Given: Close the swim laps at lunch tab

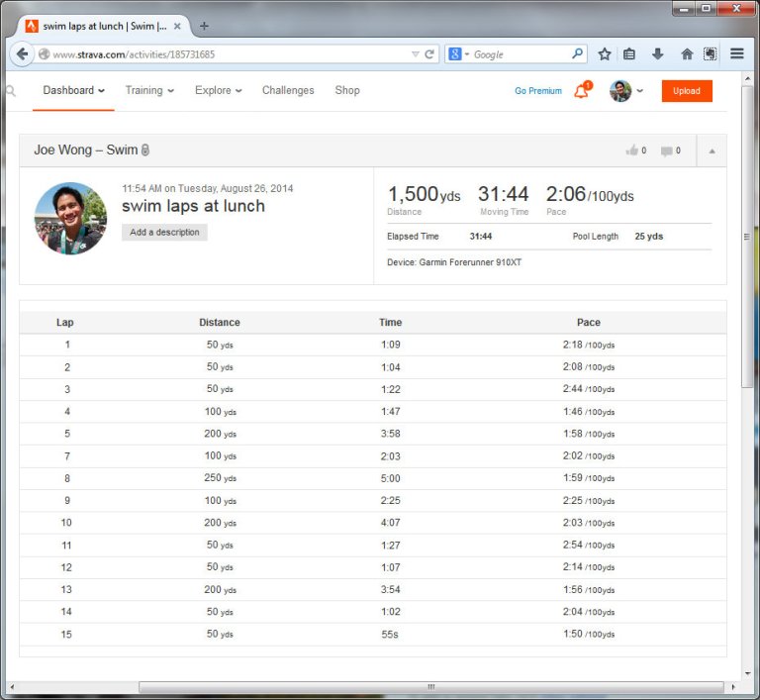Looking at the screenshot, I should coord(177,26).
